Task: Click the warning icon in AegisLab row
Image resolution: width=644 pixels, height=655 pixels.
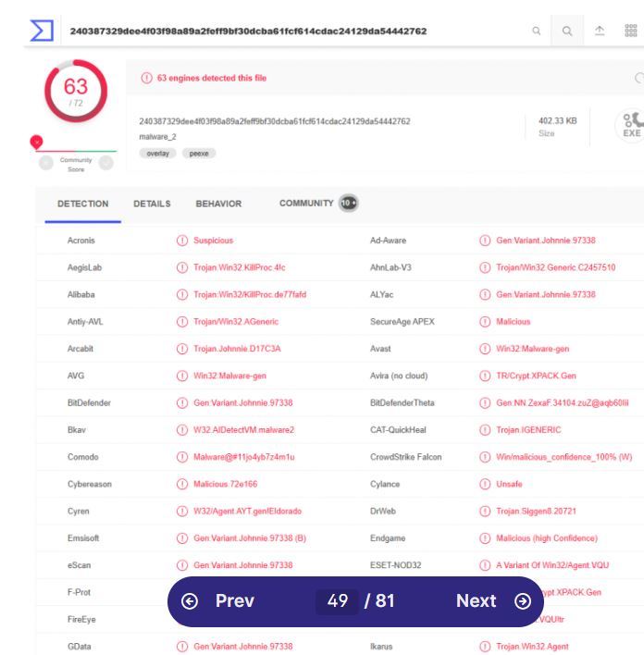Action: coord(182,267)
